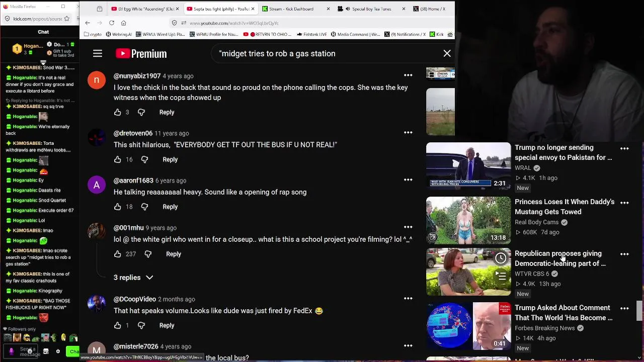This screenshot has width=644, height=362.
Task: Open the Webring.AI bookmark
Action: (119, 34)
